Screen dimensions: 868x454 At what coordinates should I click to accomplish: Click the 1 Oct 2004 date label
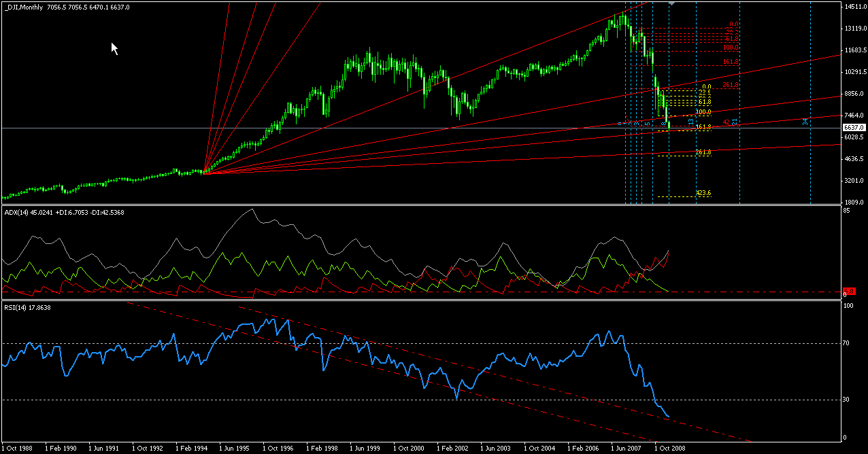[x=539, y=449]
